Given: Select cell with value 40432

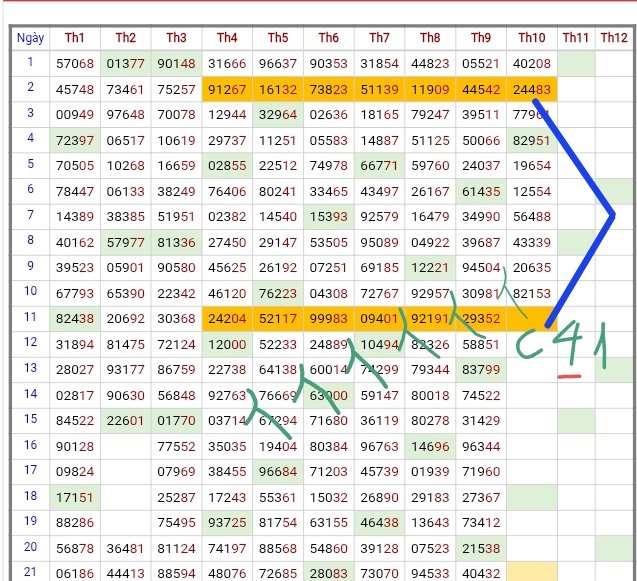Looking at the screenshot, I should (x=481, y=573).
